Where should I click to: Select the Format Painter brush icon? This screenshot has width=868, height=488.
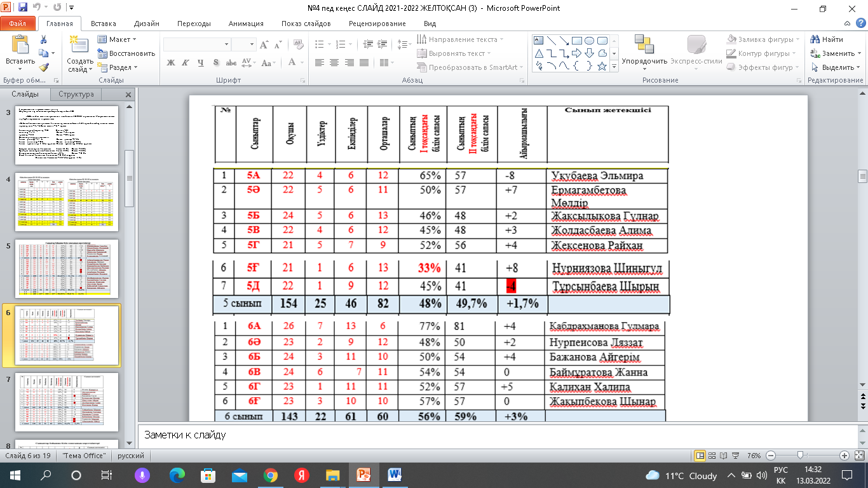click(x=43, y=67)
